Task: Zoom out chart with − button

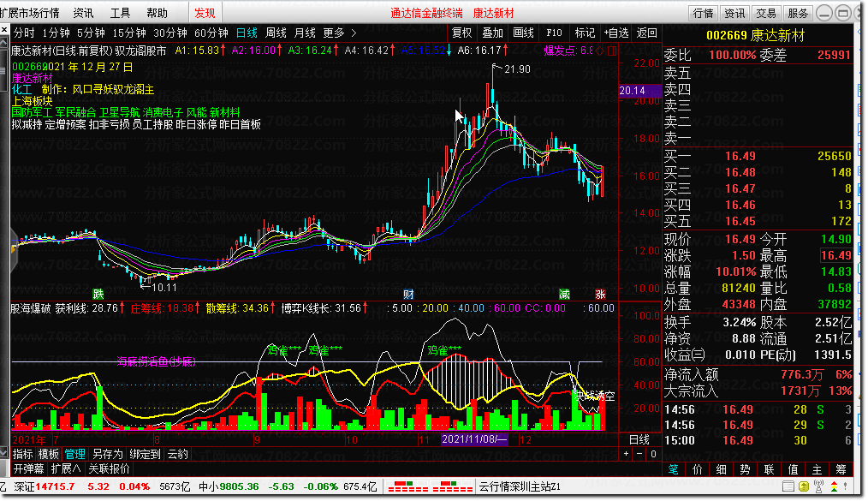Action: pos(639,454)
